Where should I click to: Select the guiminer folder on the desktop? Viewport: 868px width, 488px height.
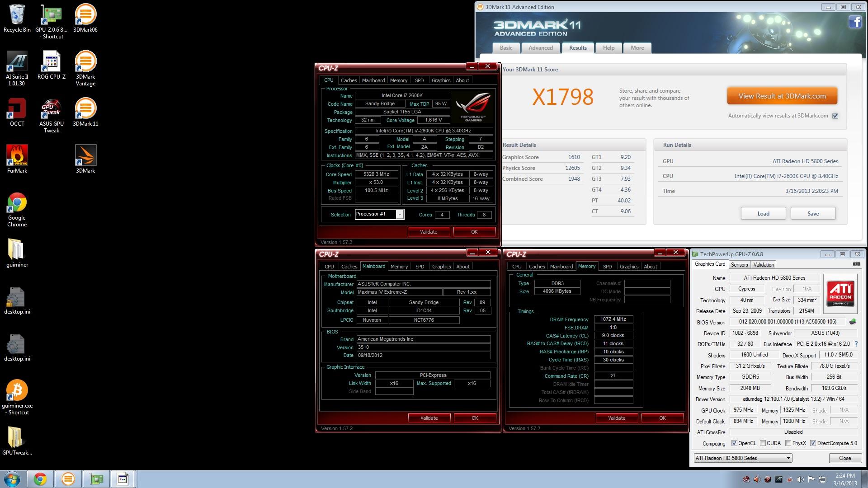(17, 253)
